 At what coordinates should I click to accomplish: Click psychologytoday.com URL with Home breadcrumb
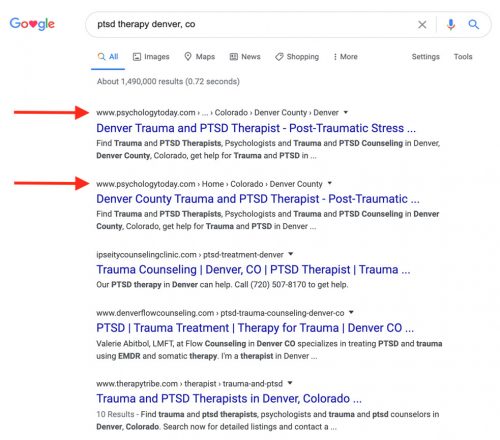point(209,184)
